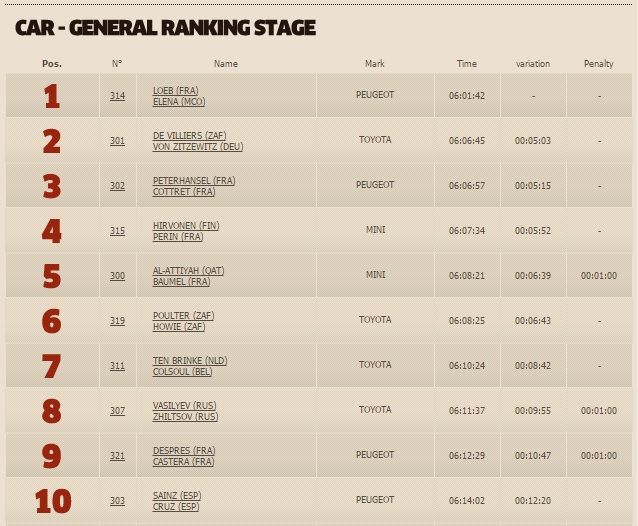The width and height of the screenshot is (638, 526).
Task: Open car number 300 link
Action: pos(117,276)
